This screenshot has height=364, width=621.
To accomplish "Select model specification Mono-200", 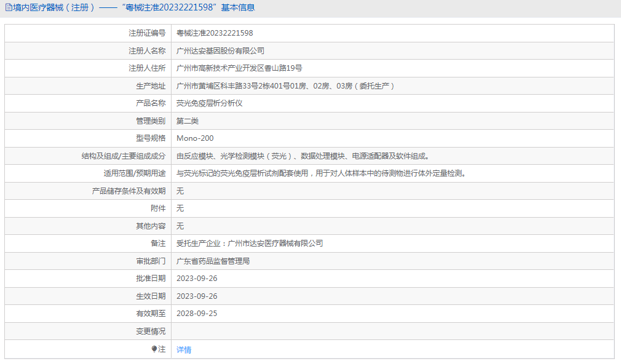I will [x=195, y=138].
